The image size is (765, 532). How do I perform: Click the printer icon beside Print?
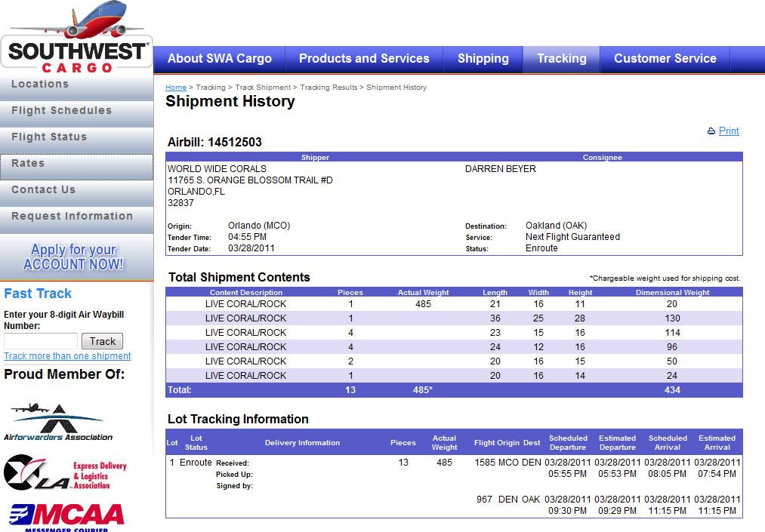(x=711, y=131)
